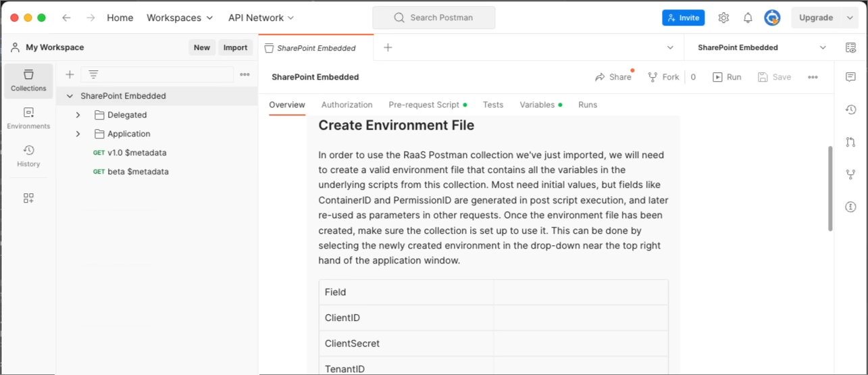Open the tab list dropdown chevron
Viewport: 868px width, 375px height.
pos(670,47)
